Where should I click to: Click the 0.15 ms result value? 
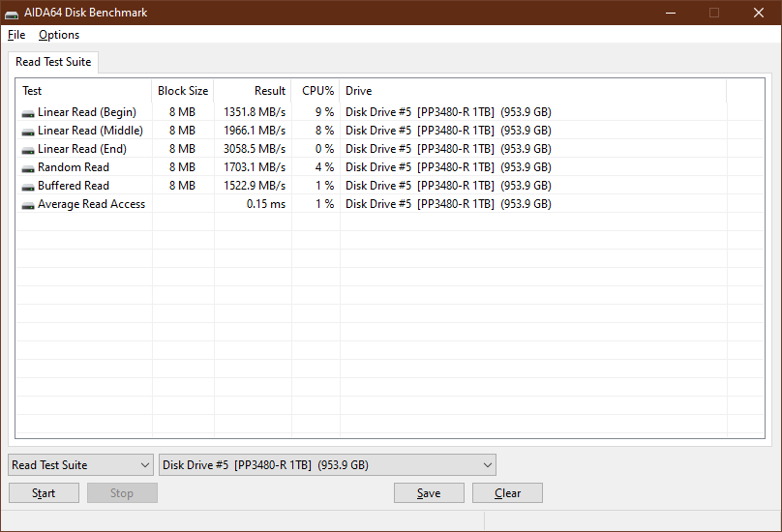point(266,204)
